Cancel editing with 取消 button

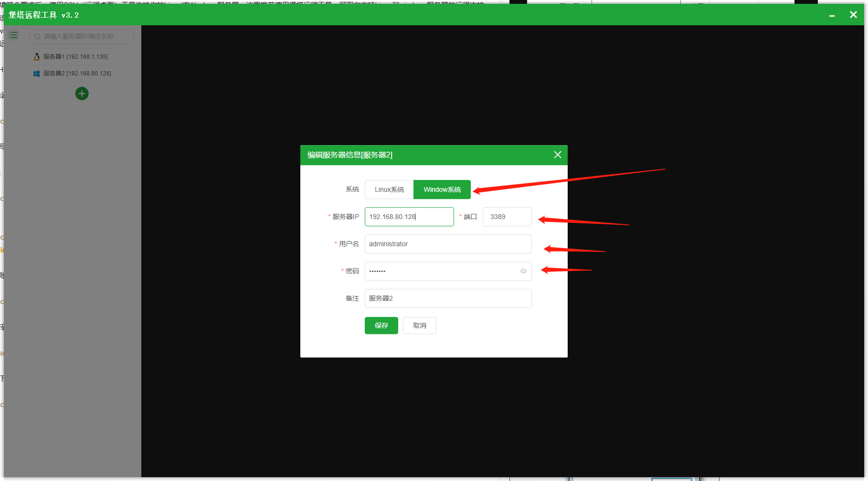pos(420,325)
